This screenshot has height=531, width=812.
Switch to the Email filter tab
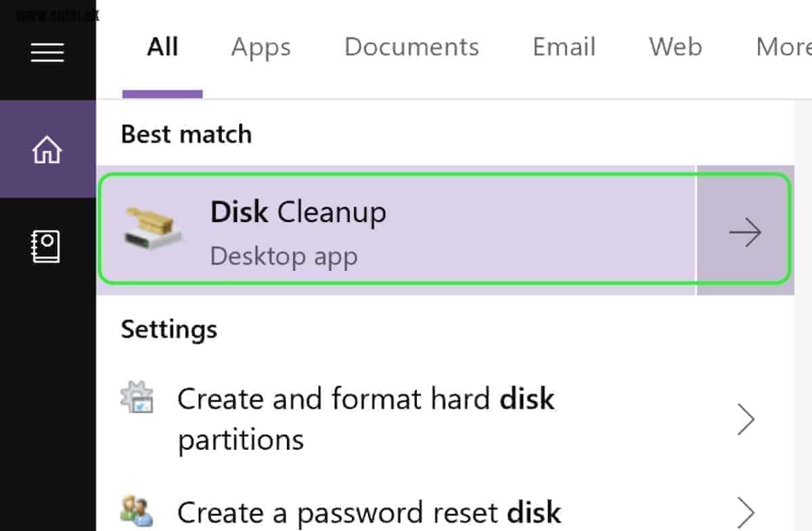point(564,47)
